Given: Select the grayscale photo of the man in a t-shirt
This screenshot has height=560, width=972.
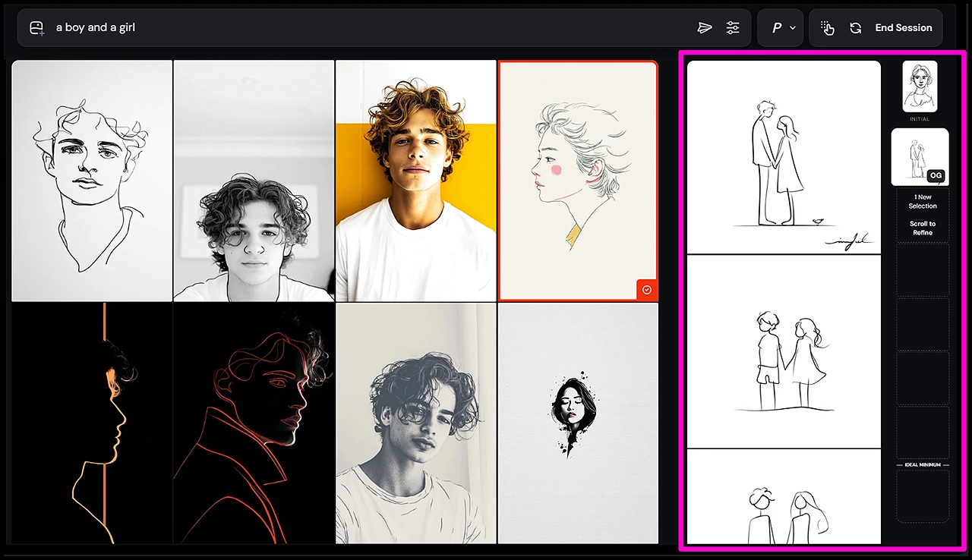Looking at the screenshot, I should 416,423.
